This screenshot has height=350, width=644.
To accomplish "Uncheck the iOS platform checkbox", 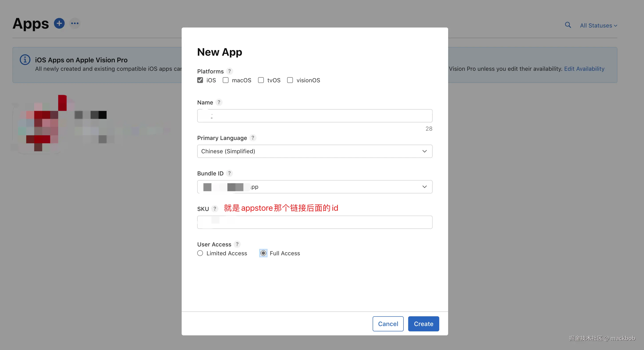I will (200, 80).
